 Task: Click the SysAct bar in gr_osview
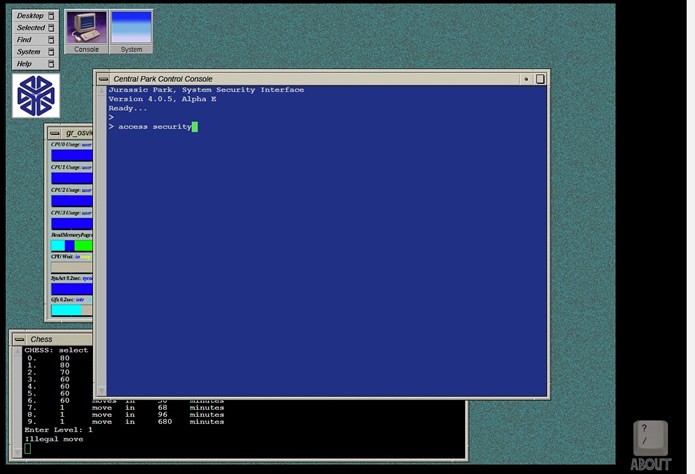pos(72,289)
